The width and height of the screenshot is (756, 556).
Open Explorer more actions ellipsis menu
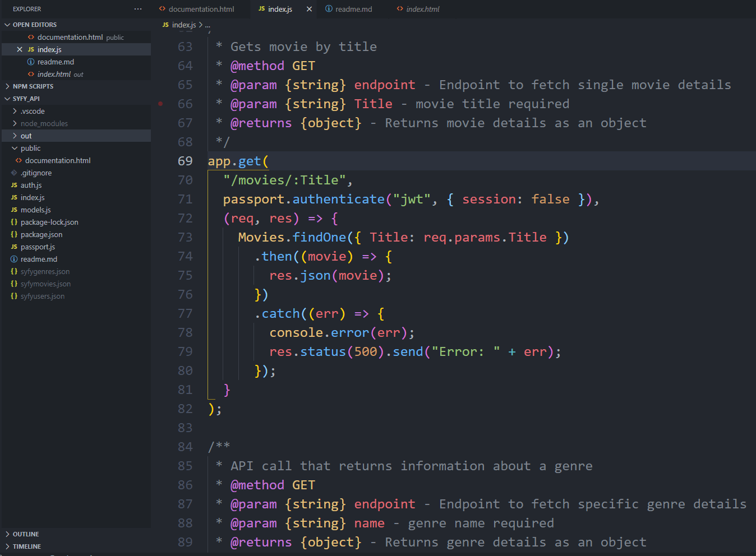138,9
